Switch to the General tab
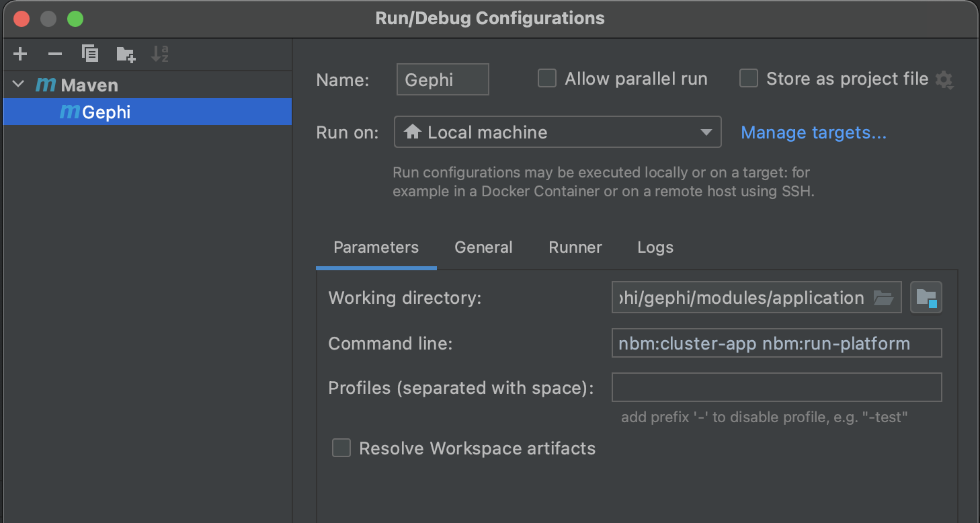 [483, 247]
